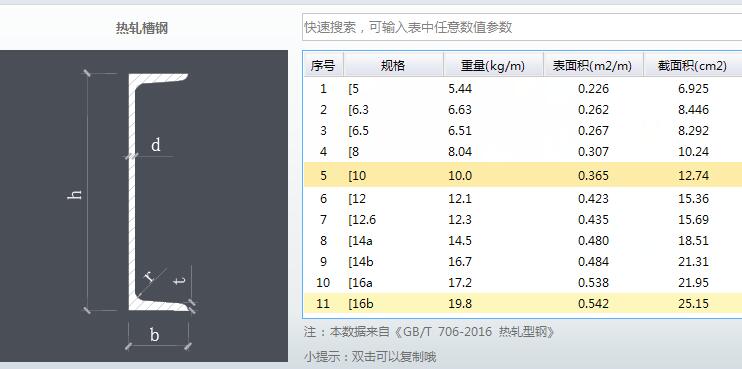This screenshot has height=369, width=742.
Task: Select the [14a specification row
Action: 523,240
